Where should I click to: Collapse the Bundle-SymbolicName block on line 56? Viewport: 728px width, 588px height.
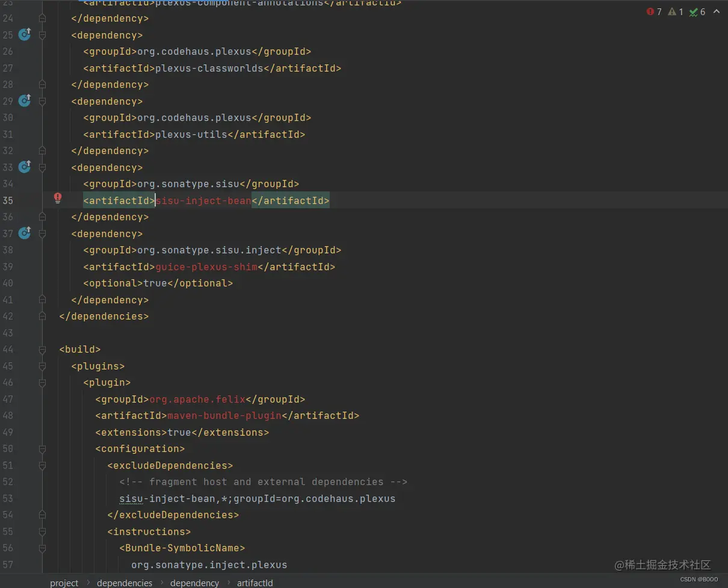[x=42, y=548]
